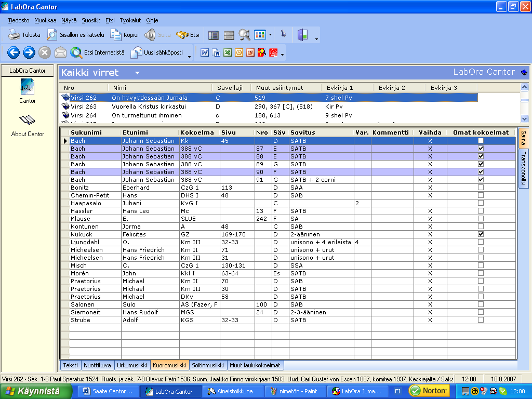532x399 pixels.
Task: Click the exit door icon
Action: coord(302,35)
